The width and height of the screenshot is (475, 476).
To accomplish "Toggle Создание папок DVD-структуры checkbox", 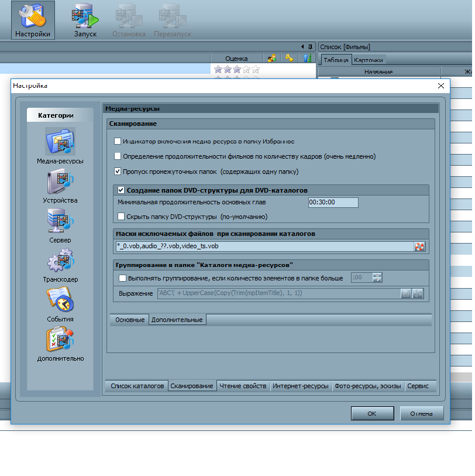I will coord(121,190).
